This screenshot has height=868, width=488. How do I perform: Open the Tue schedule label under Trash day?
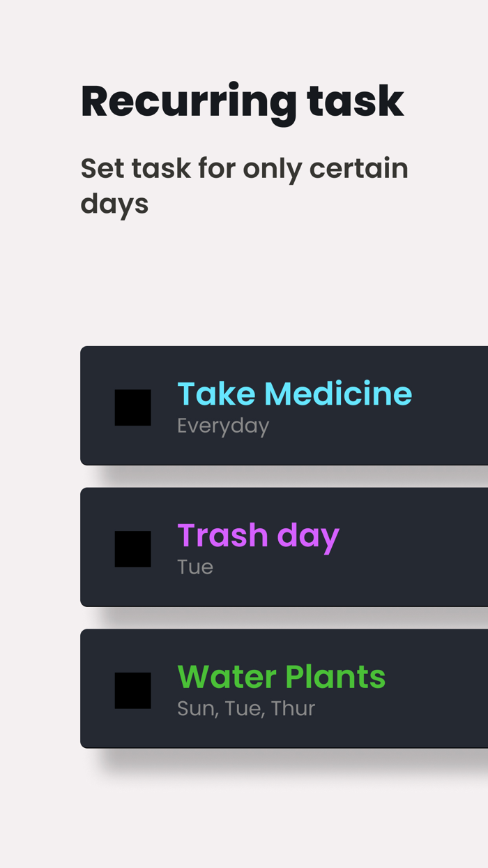(195, 567)
